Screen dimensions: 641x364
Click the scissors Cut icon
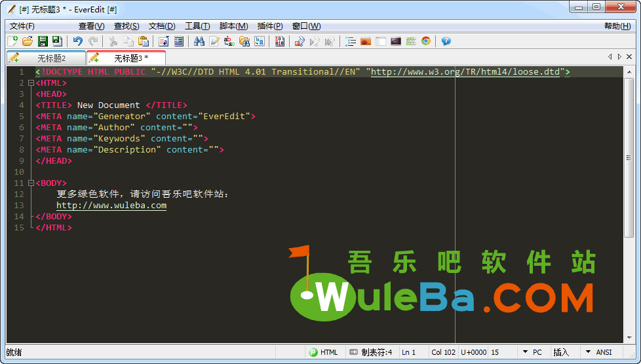coord(113,41)
